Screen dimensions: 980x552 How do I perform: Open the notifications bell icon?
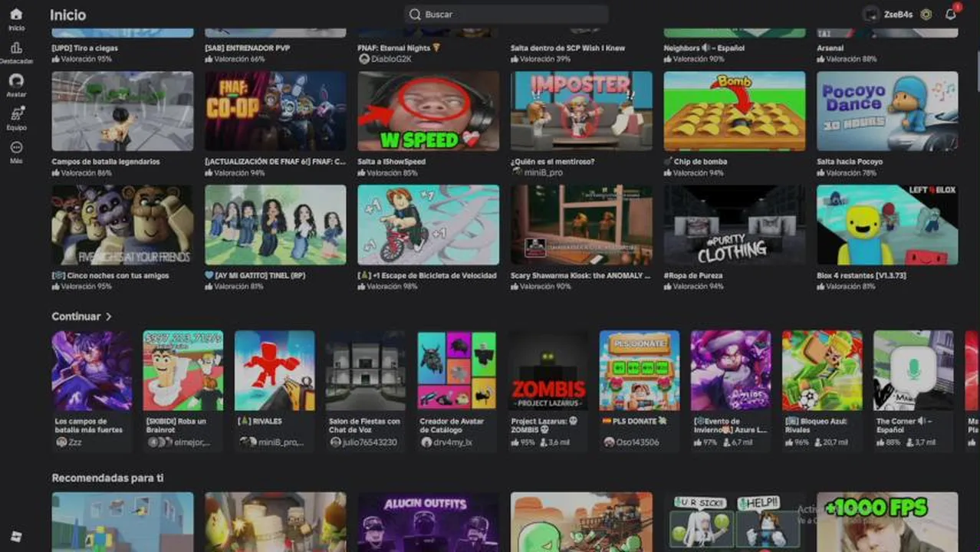coord(951,15)
